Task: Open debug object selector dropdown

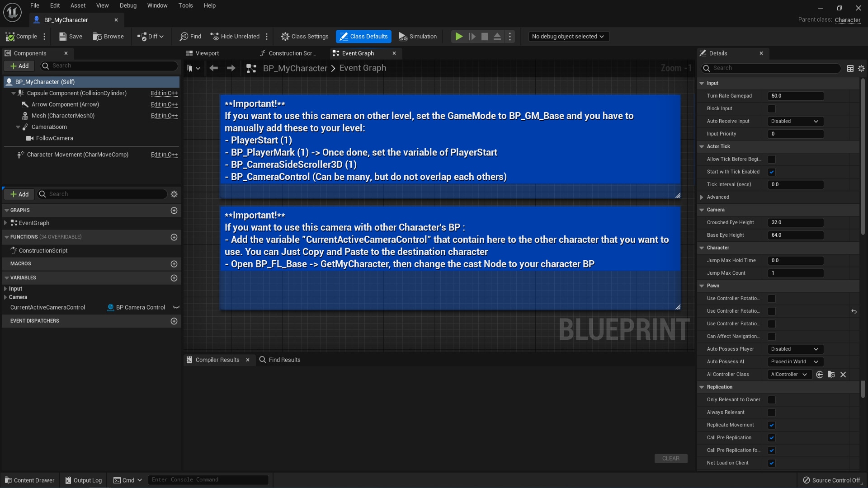Action: click(568, 37)
